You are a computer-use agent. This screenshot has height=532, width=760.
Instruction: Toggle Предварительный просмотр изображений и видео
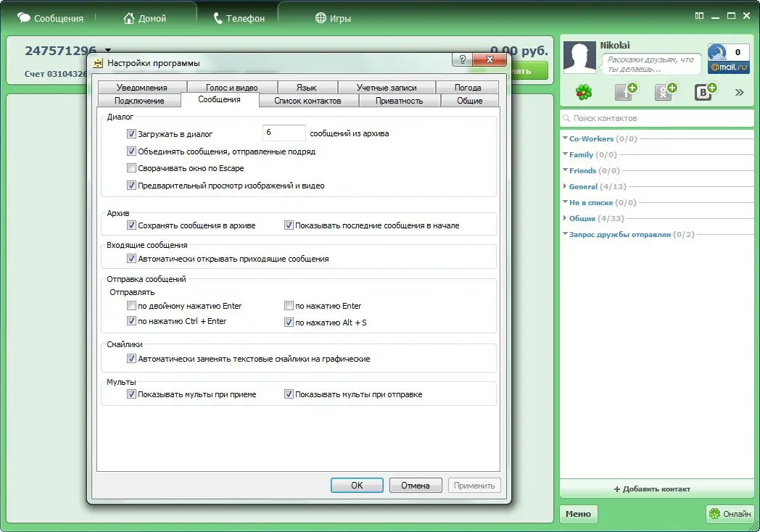[x=131, y=185]
